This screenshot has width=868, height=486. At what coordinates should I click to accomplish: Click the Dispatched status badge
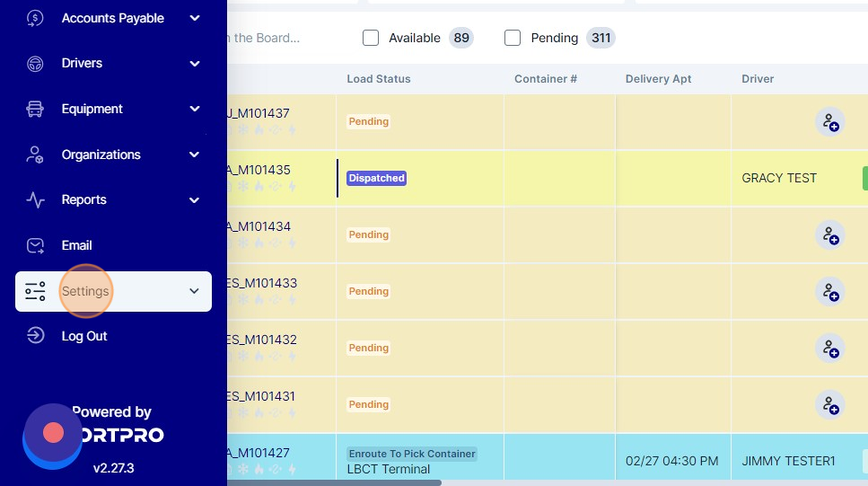coord(376,178)
